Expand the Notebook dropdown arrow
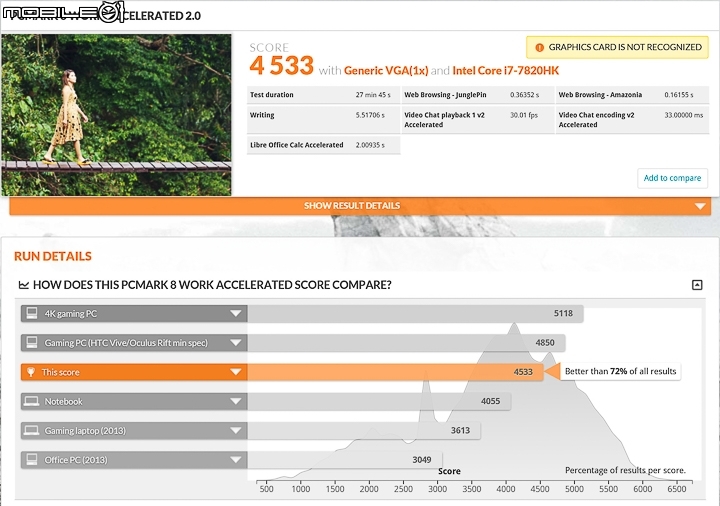 click(236, 401)
